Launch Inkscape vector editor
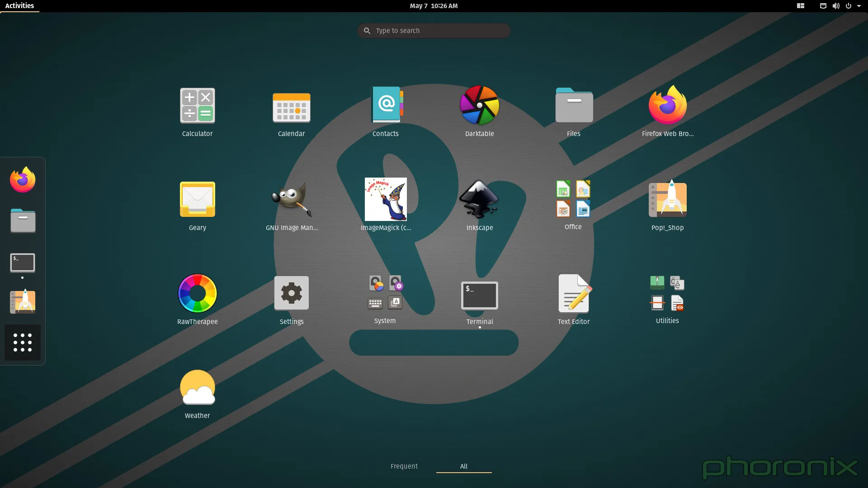Viewport: 868px width, 488px height. (480, 199)
